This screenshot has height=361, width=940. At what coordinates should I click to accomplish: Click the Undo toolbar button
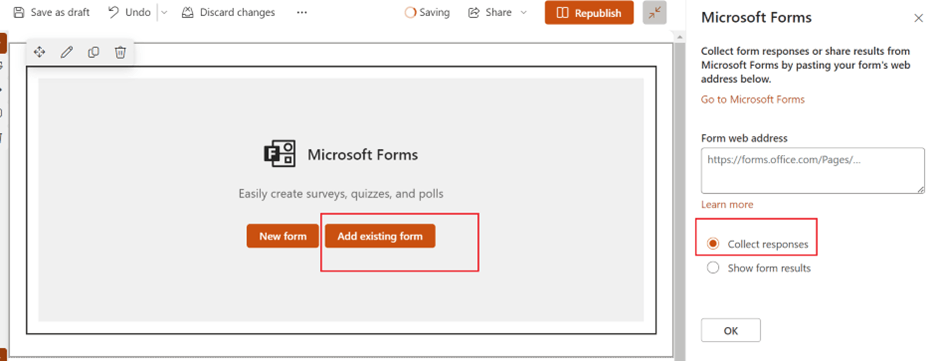[129, 13]
